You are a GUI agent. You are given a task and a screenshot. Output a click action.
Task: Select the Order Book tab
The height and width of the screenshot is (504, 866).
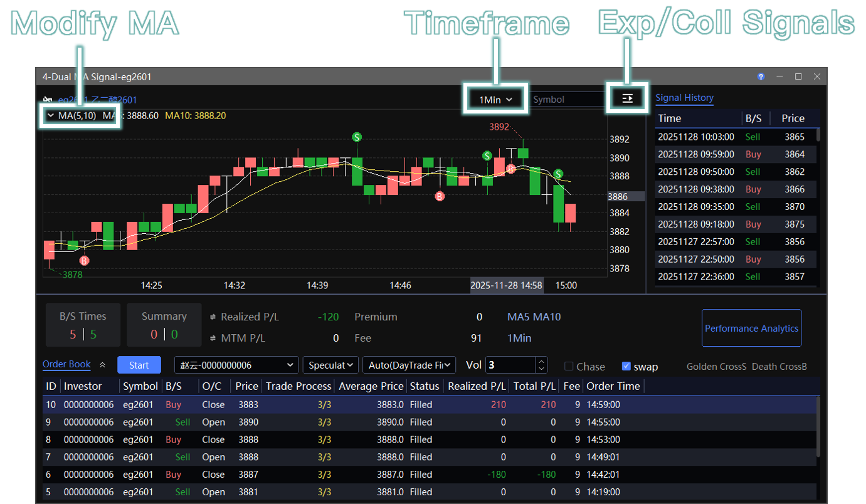(66, 364)
